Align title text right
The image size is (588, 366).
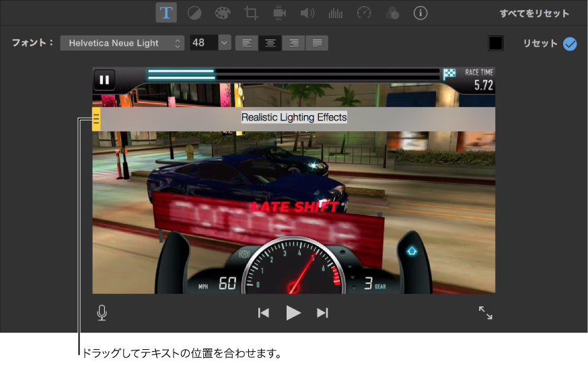coord(293,43)
